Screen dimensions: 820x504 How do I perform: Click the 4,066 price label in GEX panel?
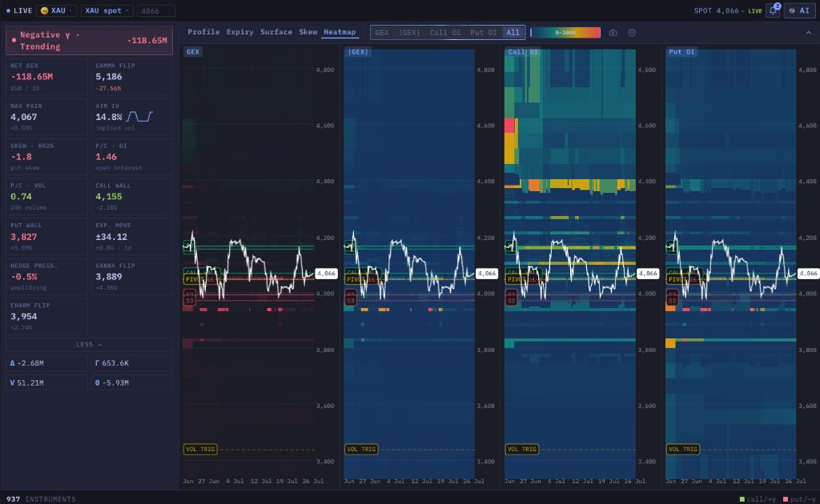pyautogui.click(x=327, y=273)
